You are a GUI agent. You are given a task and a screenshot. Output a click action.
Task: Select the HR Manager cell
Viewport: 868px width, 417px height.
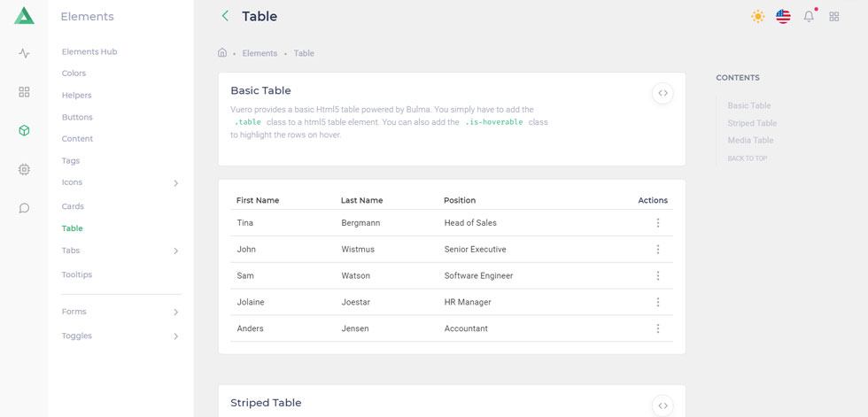click(x=468, y=302)
